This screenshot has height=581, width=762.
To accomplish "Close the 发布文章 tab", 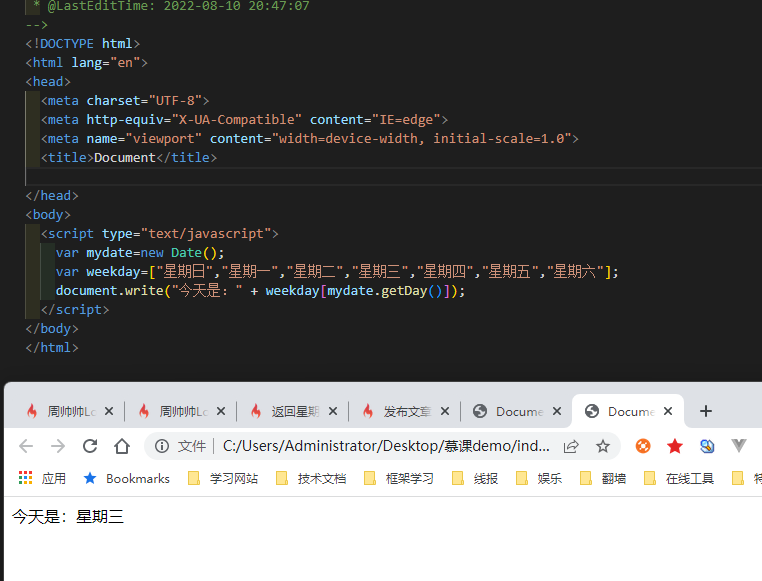I will (445, 411).
